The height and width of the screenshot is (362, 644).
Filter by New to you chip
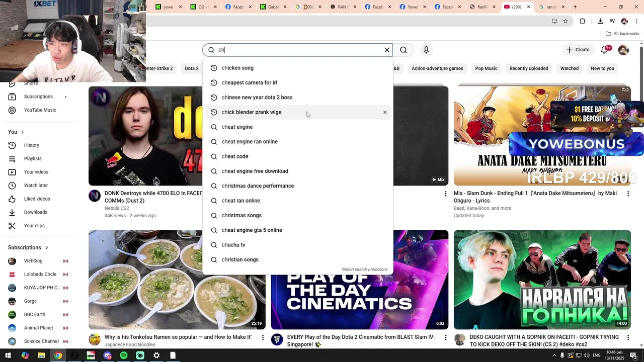tap(602, 68)
